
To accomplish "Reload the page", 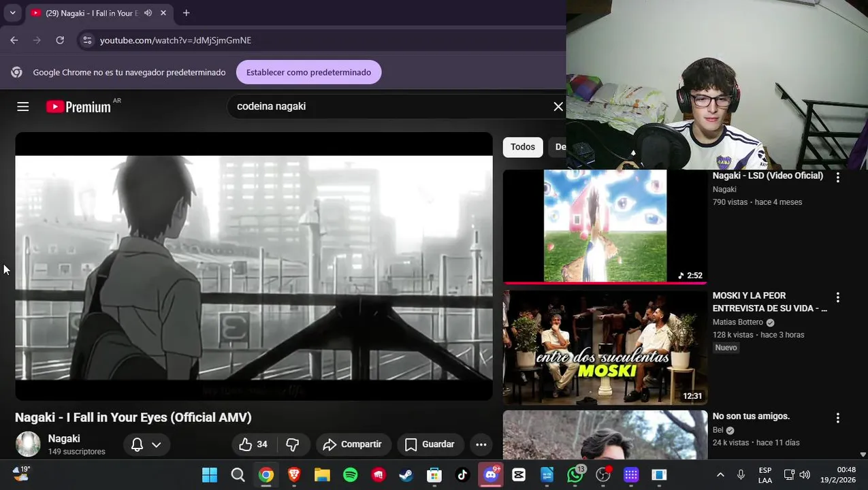I will [x=60, y=40].
